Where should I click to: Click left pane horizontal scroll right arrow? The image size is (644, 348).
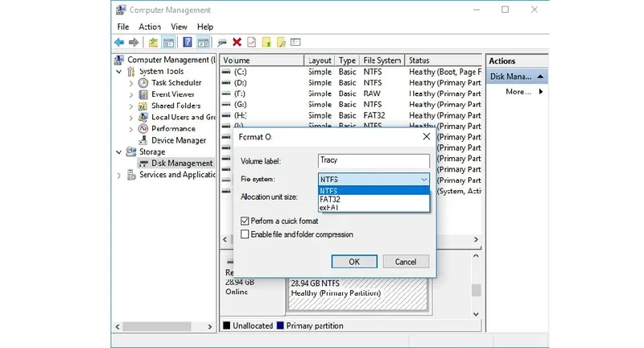coord(210,326)
